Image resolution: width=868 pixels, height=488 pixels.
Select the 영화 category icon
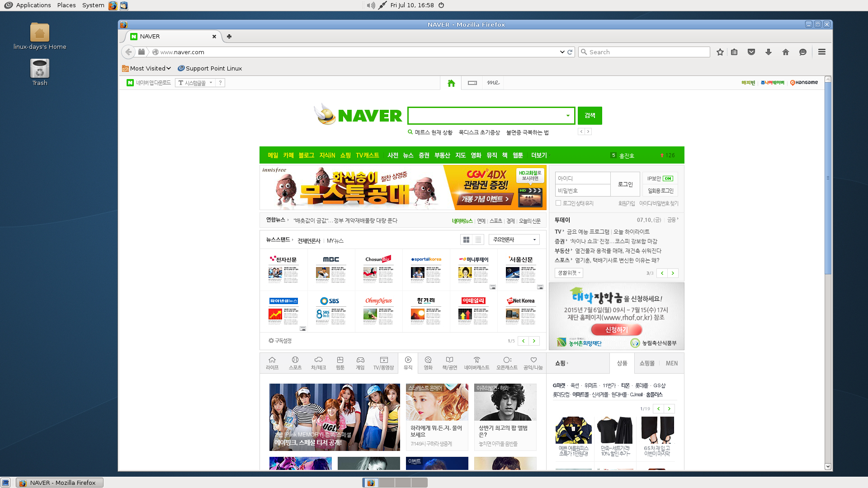[x=428, y=363]
